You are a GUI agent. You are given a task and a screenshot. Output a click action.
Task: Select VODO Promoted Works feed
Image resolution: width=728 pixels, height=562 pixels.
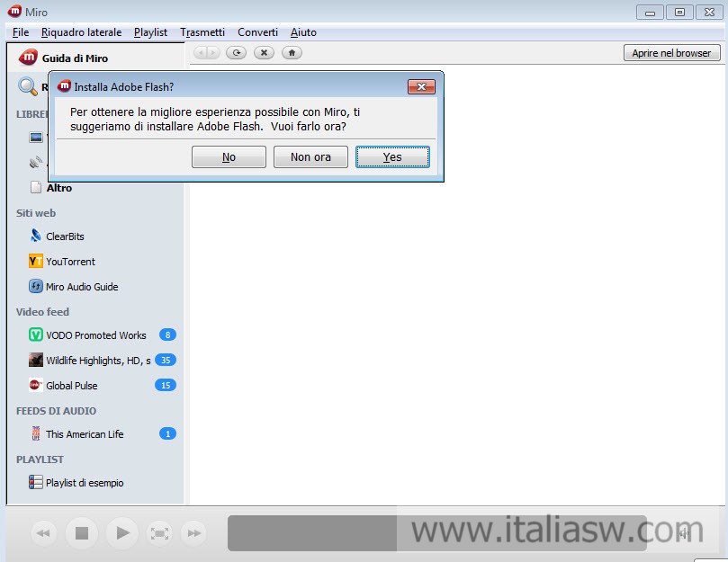95,335
